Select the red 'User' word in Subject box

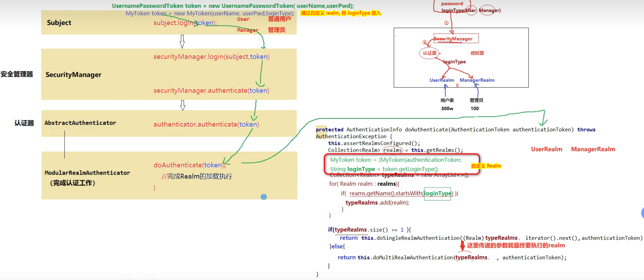point(243,19)
